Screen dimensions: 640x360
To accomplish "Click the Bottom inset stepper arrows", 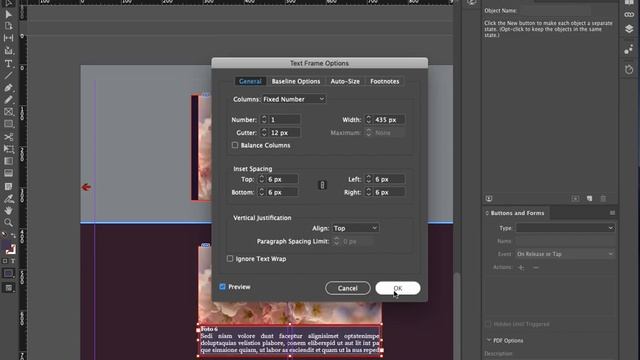I will click(x=262, y=192).
